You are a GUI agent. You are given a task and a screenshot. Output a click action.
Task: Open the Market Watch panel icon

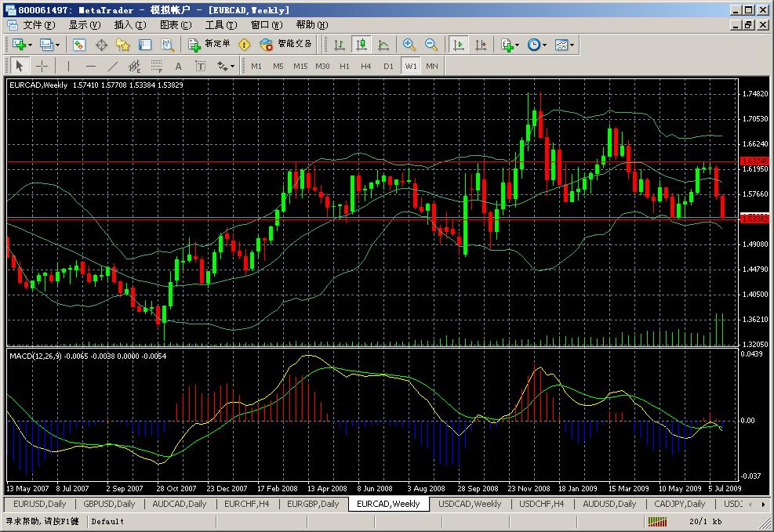(79, 45)
